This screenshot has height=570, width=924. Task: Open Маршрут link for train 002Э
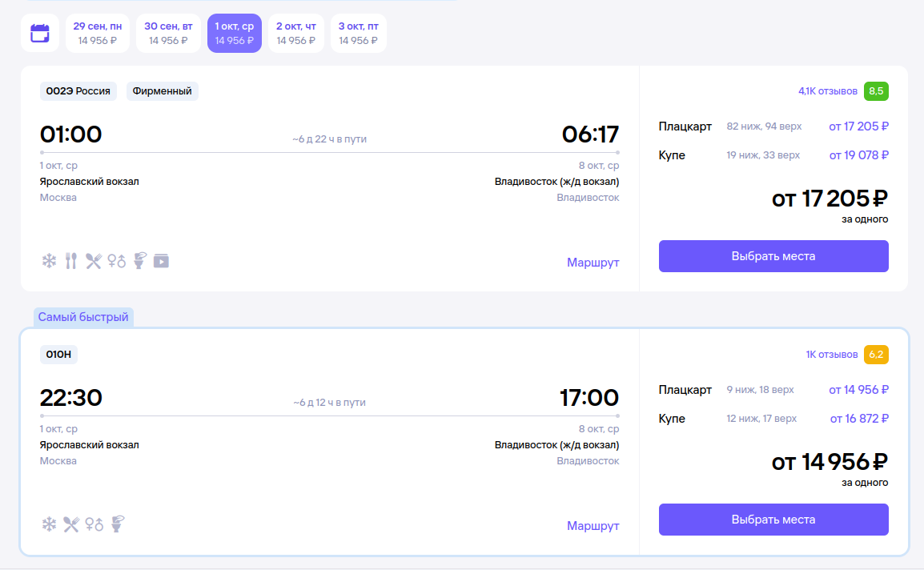click(593, 263)
